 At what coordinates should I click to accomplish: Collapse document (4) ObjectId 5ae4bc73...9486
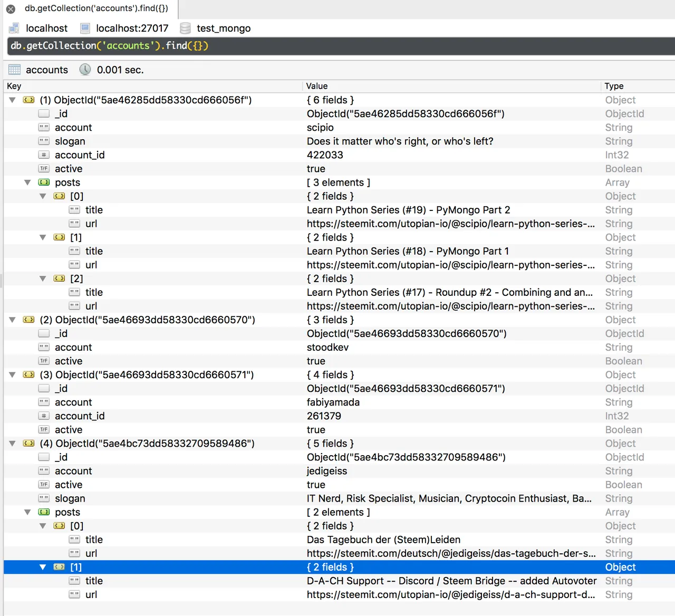coord(12,444)
